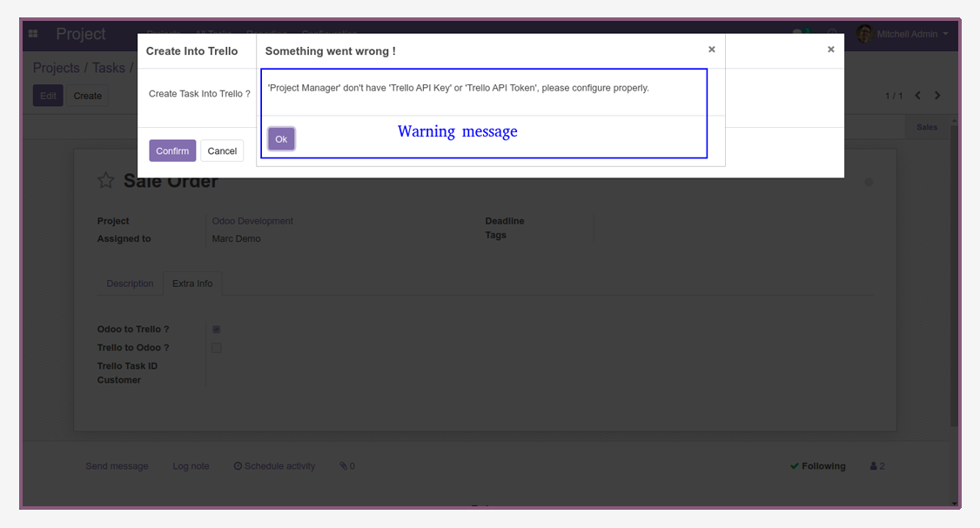
Task: Open the followers list showing 2
Action: [877, 466]
